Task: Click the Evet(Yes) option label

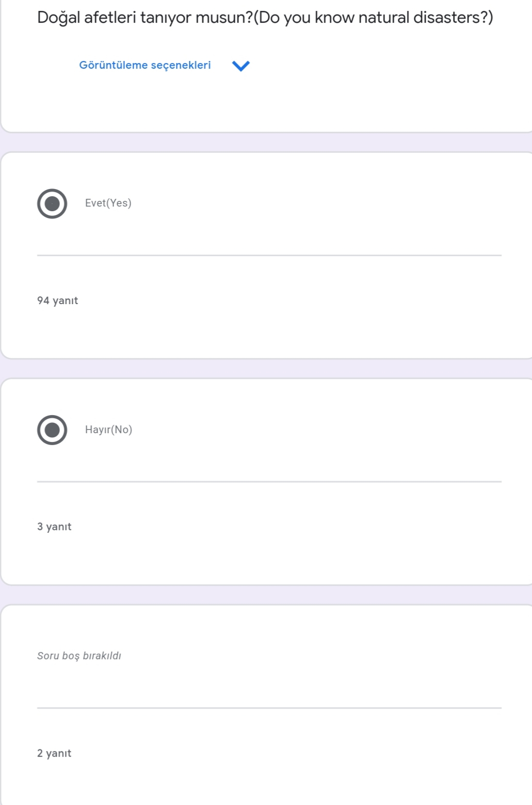Action: pos(108,203)
